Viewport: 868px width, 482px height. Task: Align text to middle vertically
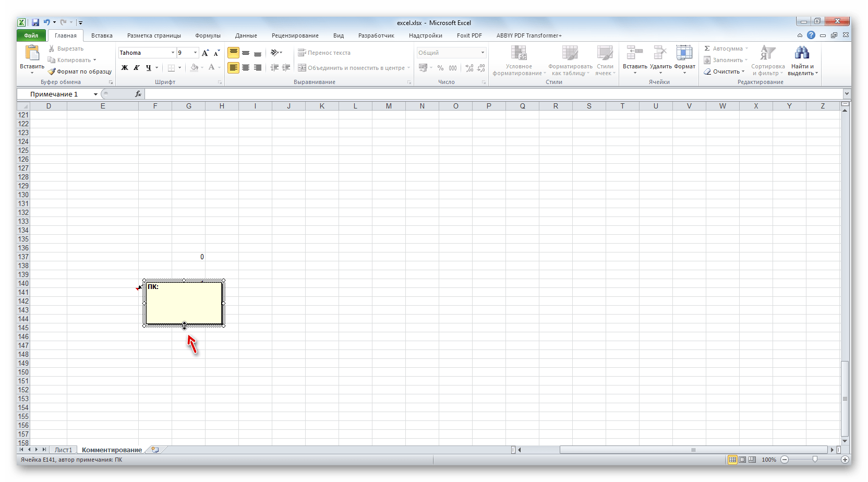coord(246,53)
